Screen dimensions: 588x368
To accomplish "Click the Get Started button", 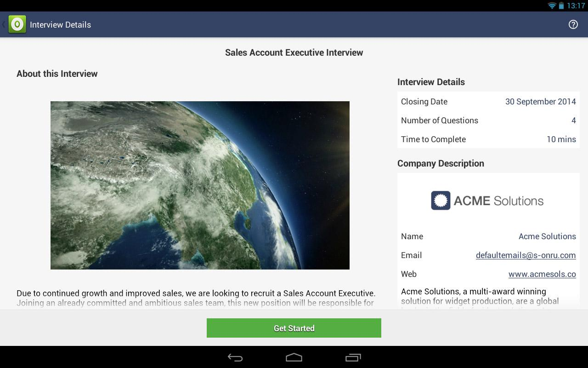I will pyautogui.click(x=294, y=328).
